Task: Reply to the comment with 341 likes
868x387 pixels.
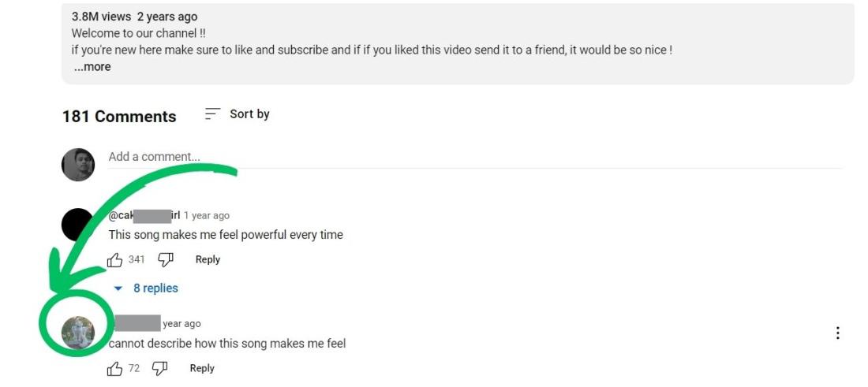Action: [x=208, y=260]
